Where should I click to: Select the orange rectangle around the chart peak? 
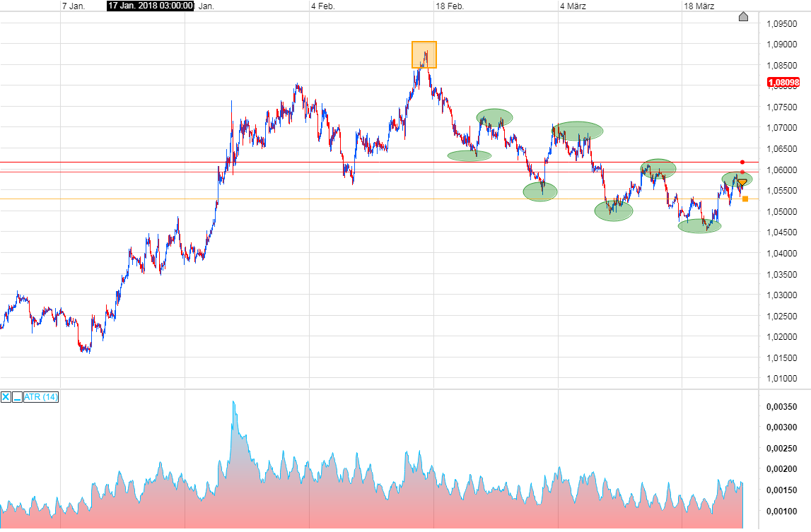tap(424, 53)
